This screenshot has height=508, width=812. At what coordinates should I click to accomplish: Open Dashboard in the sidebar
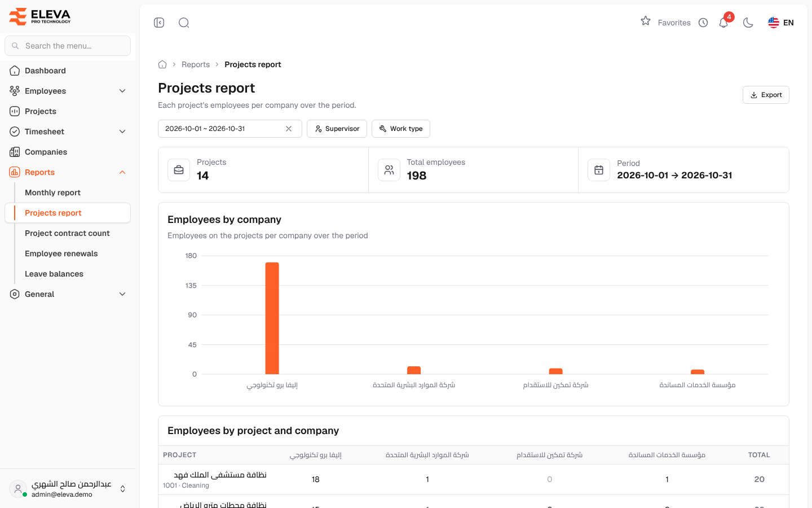(68, 71)
